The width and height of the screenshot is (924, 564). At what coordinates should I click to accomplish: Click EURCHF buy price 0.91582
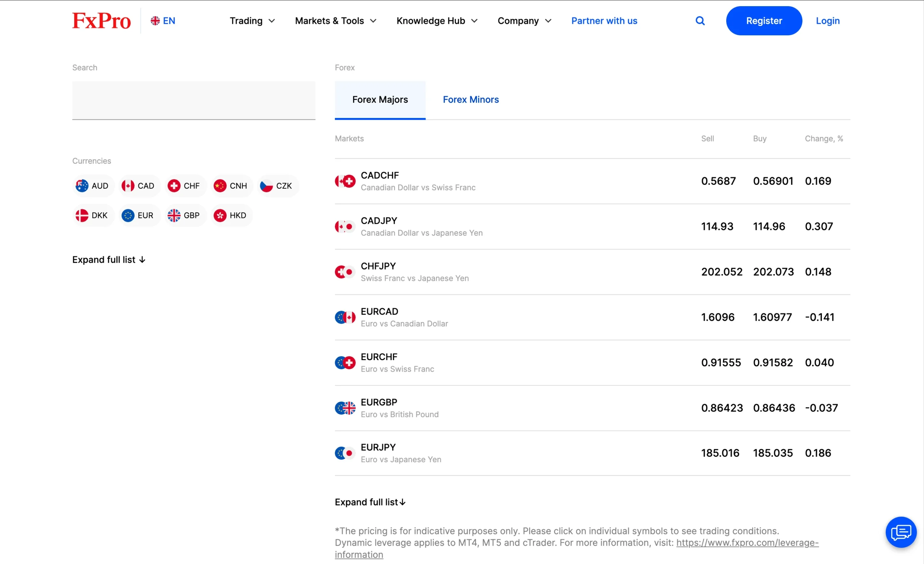[x=773, y=363]
